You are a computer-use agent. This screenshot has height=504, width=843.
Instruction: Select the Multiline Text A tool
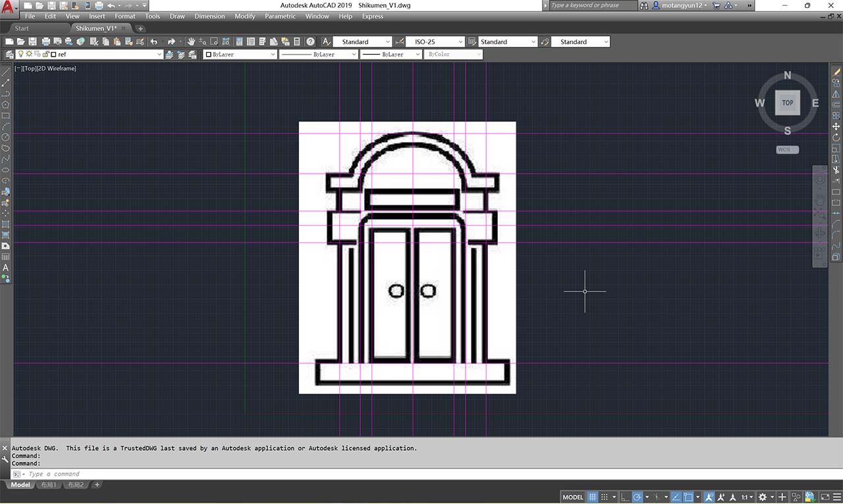click(x=5, y=268)
